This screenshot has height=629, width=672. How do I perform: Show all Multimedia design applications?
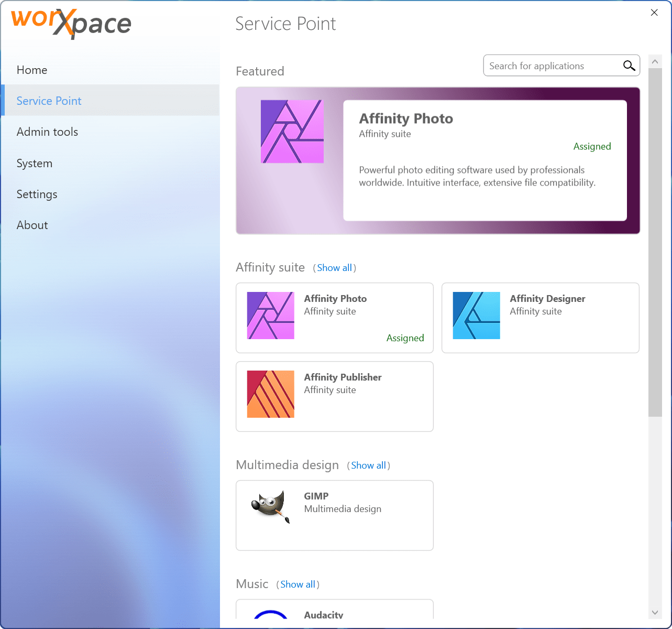tap(369, 465)
